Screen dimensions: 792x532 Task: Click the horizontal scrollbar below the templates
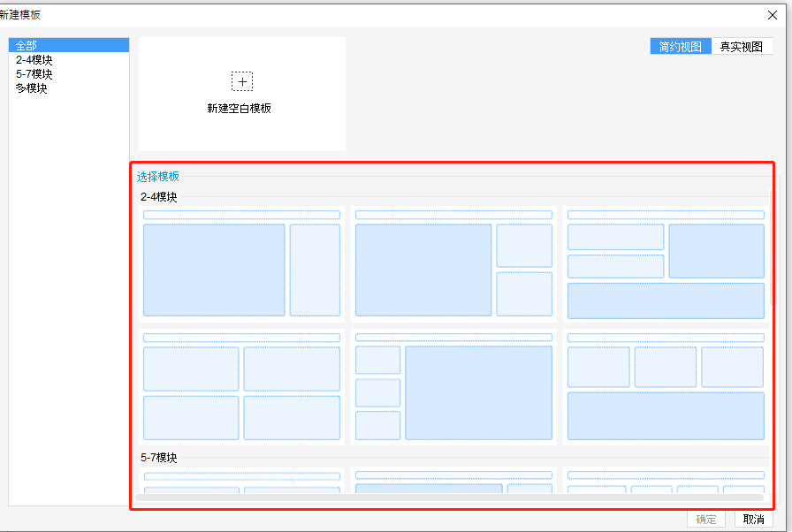[x=450, y=498]
